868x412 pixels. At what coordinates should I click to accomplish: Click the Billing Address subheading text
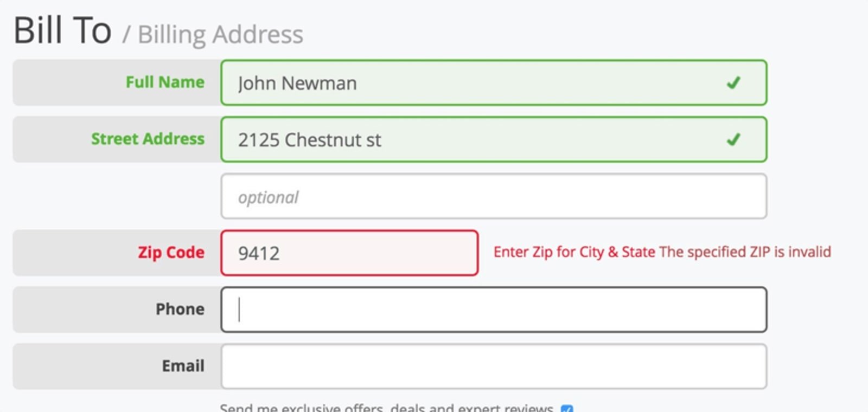(220, 35)
